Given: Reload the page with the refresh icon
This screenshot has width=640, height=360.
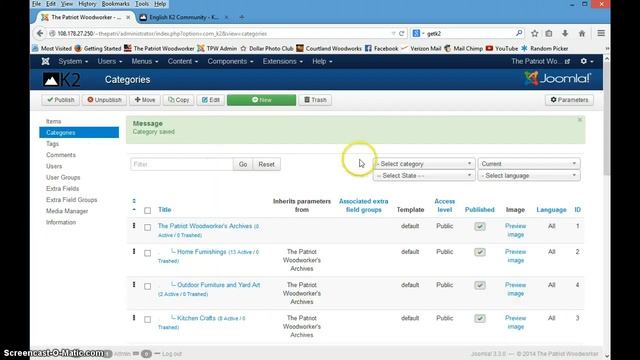Looking at the screenshot, I should pos(402,33).
